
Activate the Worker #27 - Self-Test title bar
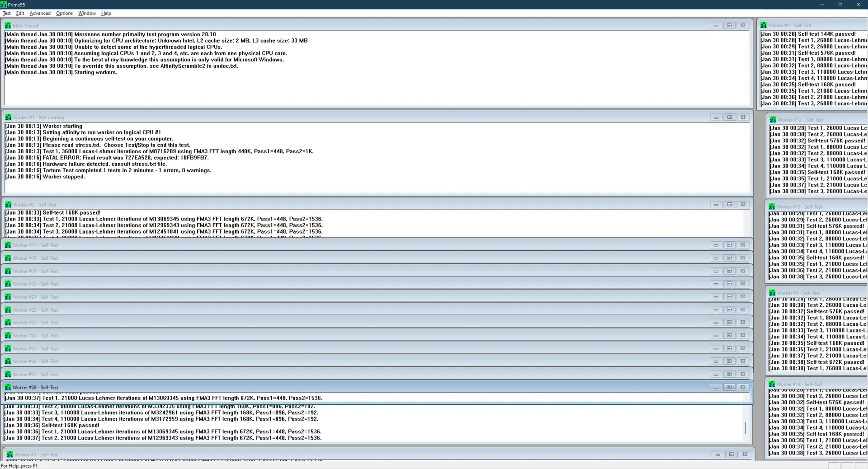pos(377,375)
